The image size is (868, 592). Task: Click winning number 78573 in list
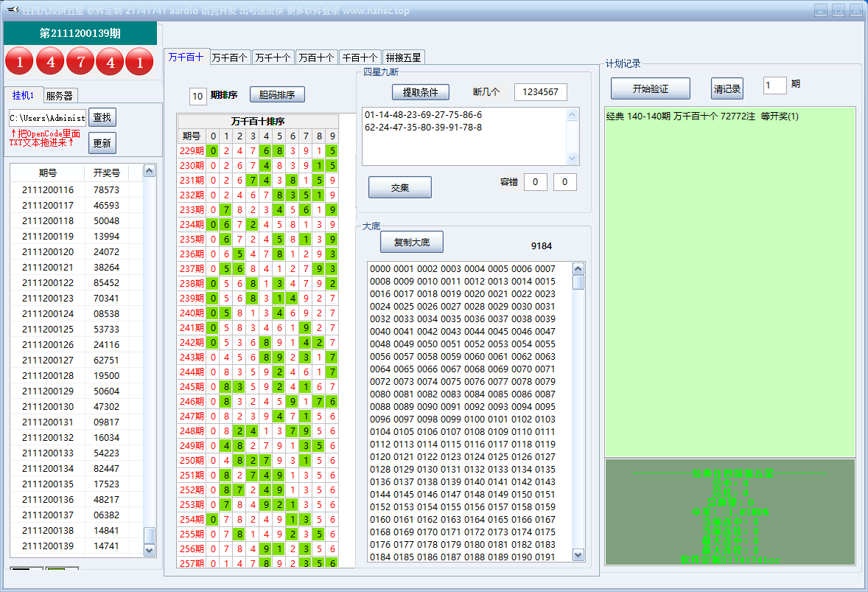[106, 190]
